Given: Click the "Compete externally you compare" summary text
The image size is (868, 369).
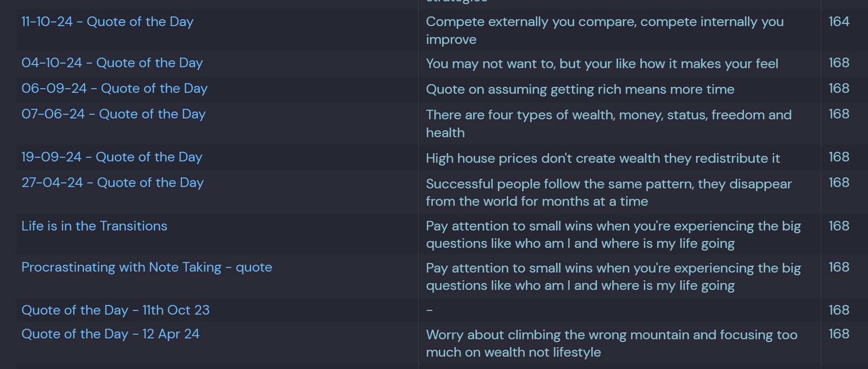Looking at the screenshot, I should coord(604,22).
